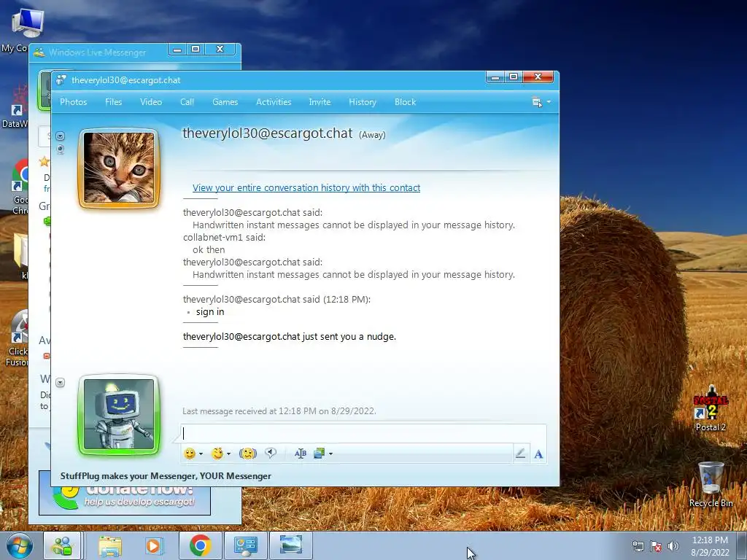
Task: Switch to handwriting mode pen icon
Action: pyautogui.click(x=520, y=454)
